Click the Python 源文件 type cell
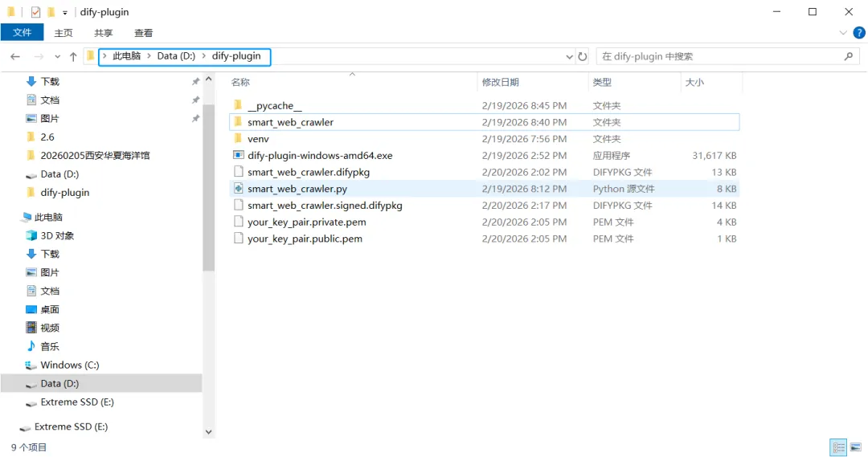Image resolution: width=868 pixels, height=457 pixels. (624, 189)
